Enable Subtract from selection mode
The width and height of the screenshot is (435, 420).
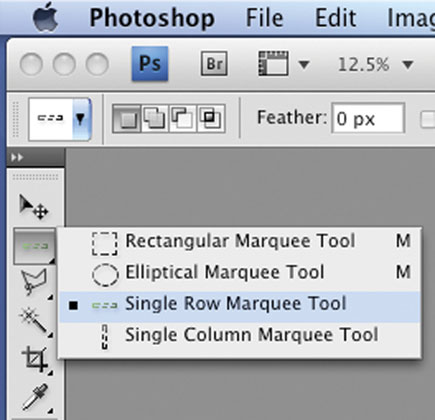click(183, 119)
